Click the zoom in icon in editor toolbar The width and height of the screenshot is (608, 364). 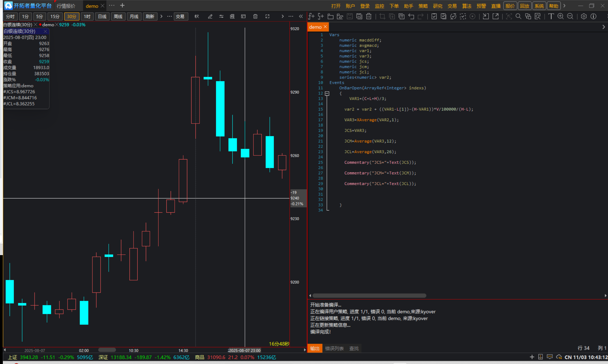[x=560, y=17]
